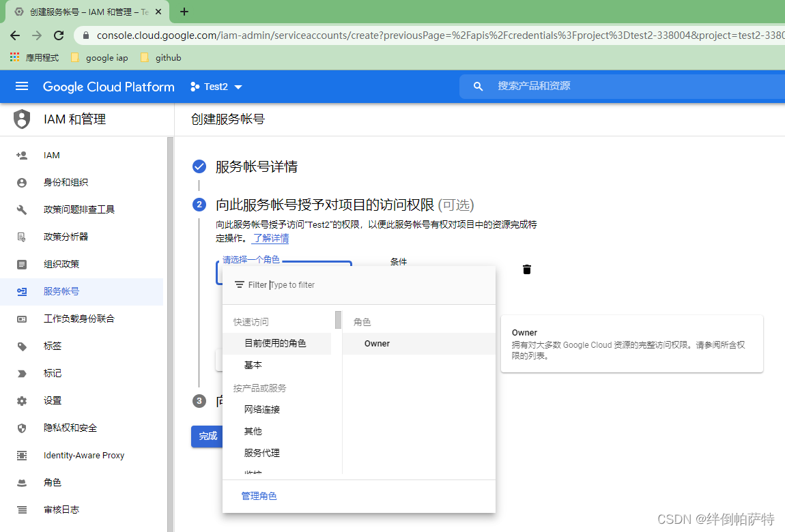The width and height of the screenshot is (785, 532).
Task: Click the 隐私权和安全 shield icon
Action: 22,428
